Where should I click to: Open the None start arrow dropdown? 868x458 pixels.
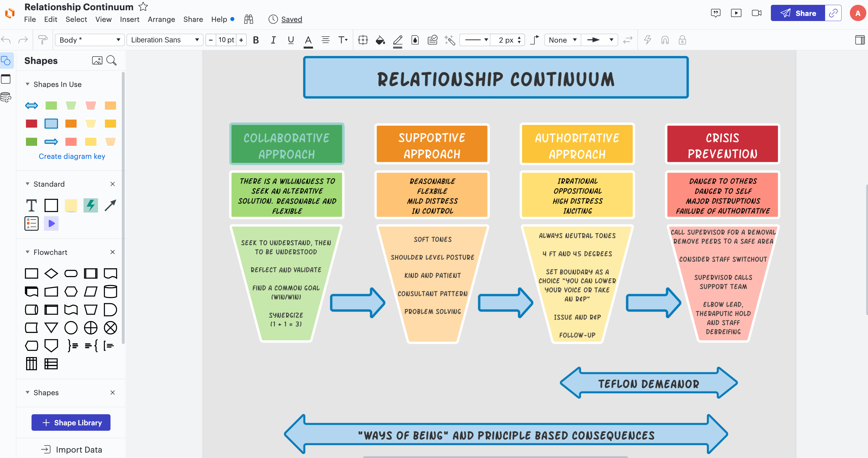coord(563,40)
